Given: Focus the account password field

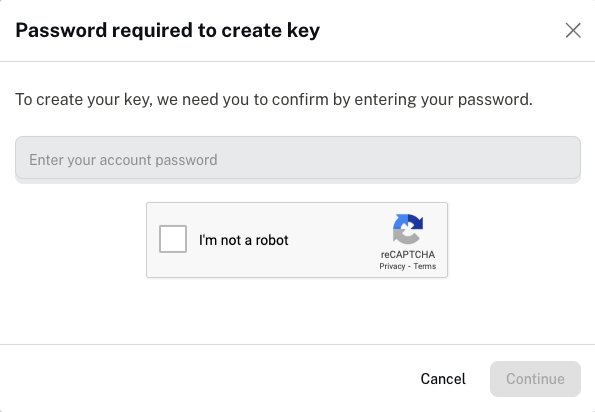Looking at the screenshot, I should click(298, 158).
